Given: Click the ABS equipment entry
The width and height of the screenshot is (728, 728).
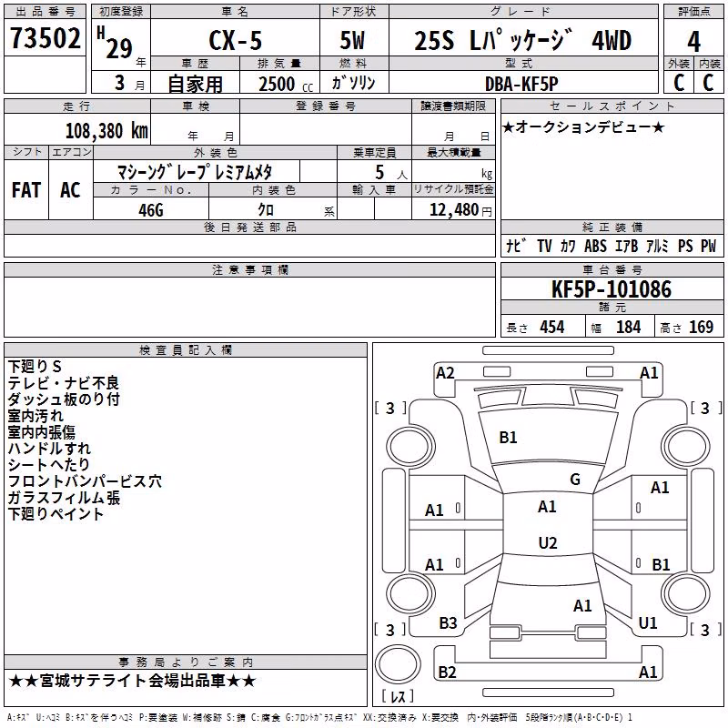Looking at the screenshot, I should click(595, 246).
